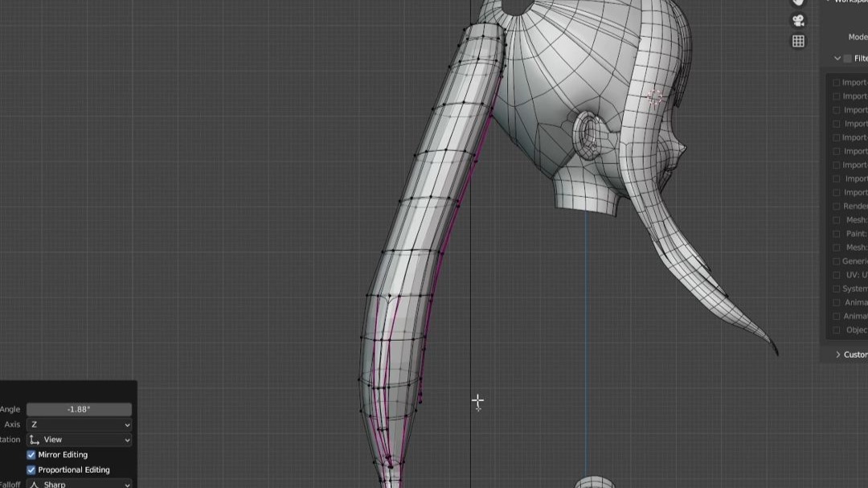
Task: Toggle the camera view icon
Action: 798,21
